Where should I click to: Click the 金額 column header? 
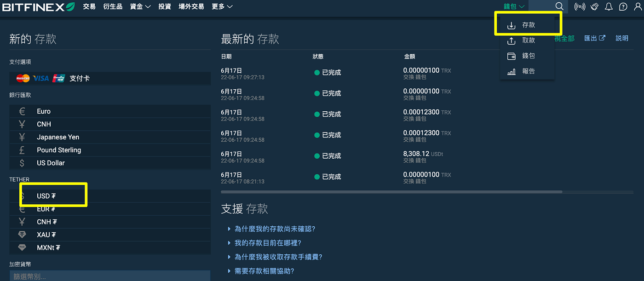click(409, 56)
